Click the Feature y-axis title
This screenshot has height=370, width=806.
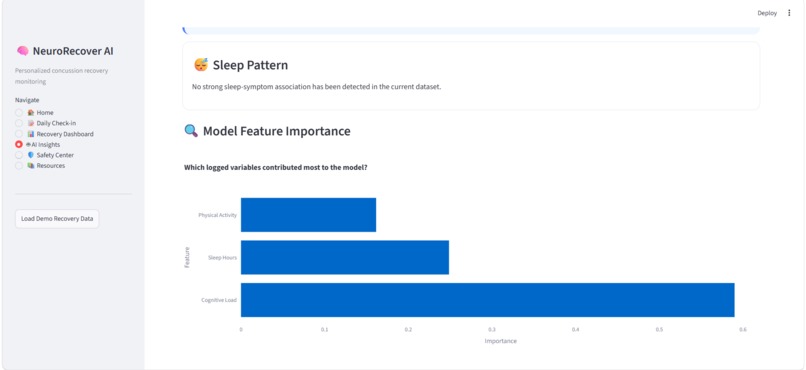[x=188, y=257]
